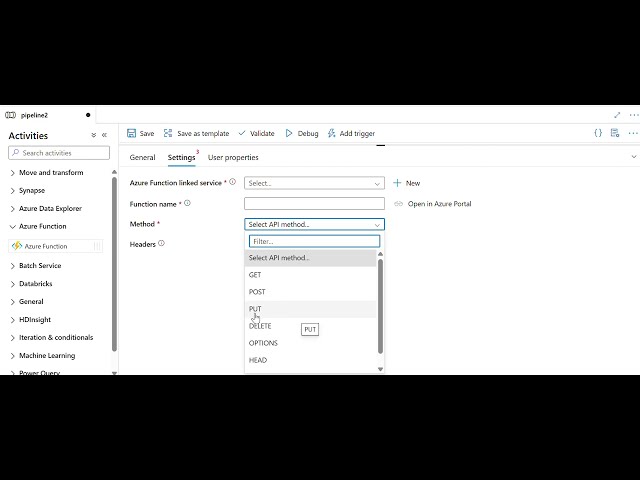Click the pipeline2 tab icon
The height and width of the screenshot is (480, 640).
tap(10, 115)
